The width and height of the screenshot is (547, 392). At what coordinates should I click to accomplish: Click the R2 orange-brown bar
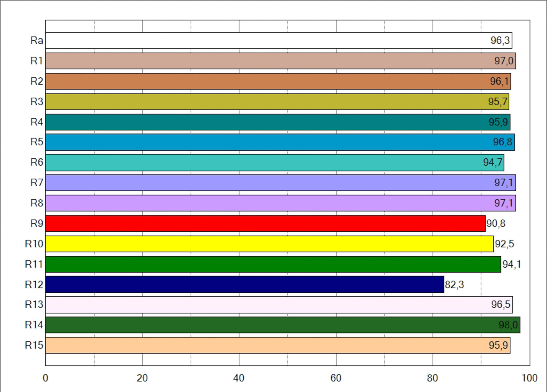(x=278, y=81)
